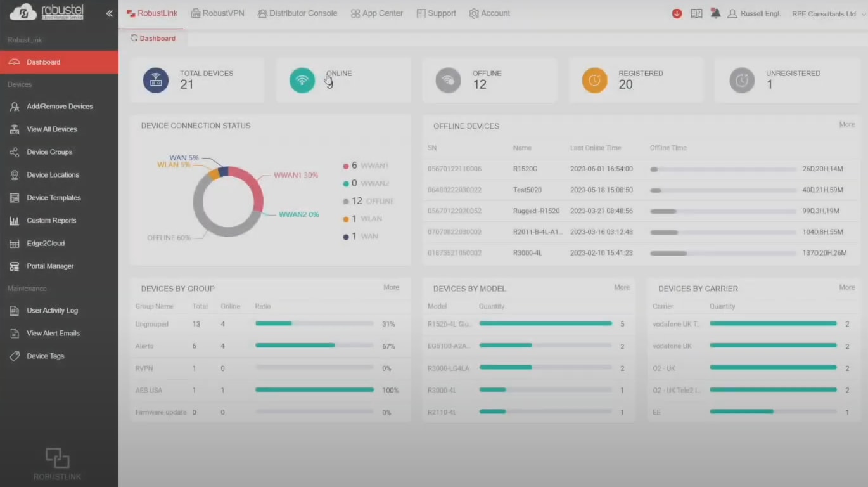Click More link in Devices by Group

coord(392,287)
